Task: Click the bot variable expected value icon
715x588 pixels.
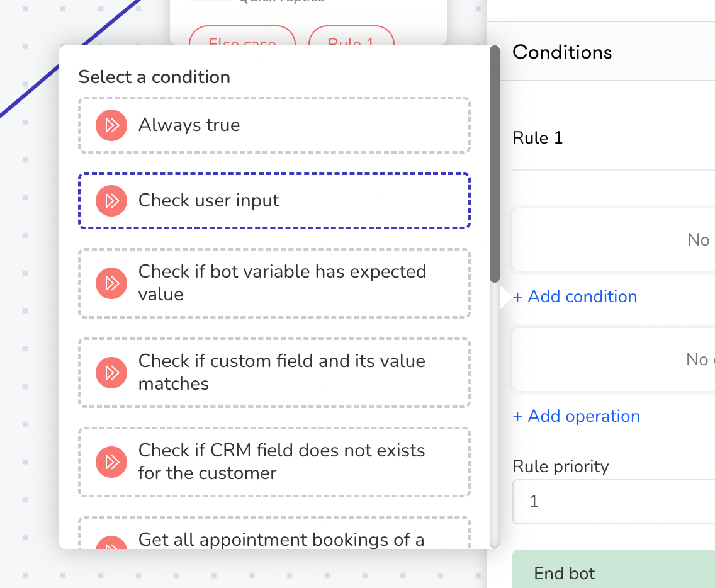Action: pos(111,283)
